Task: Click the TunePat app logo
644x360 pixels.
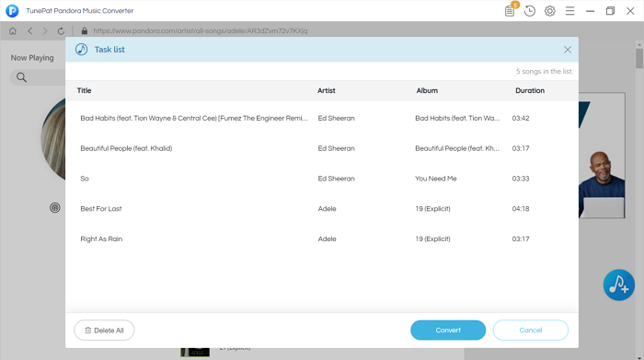Action: coord(12,11)
